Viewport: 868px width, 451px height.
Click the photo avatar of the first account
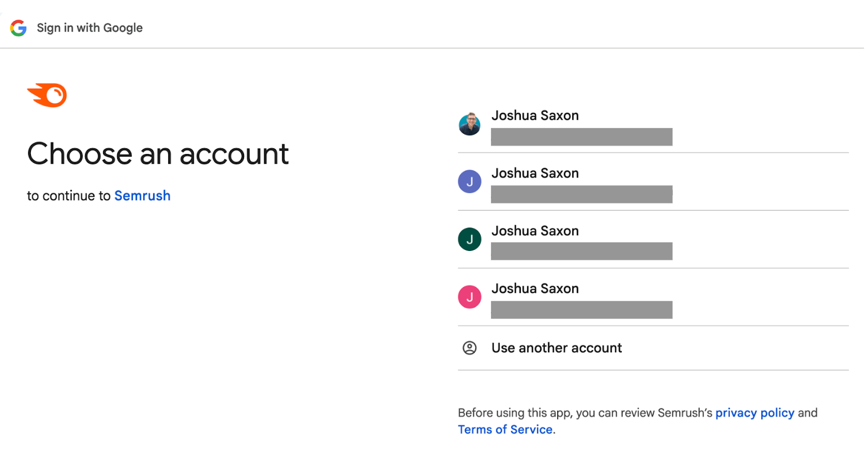pyautogui.click(x=469, y=124)
